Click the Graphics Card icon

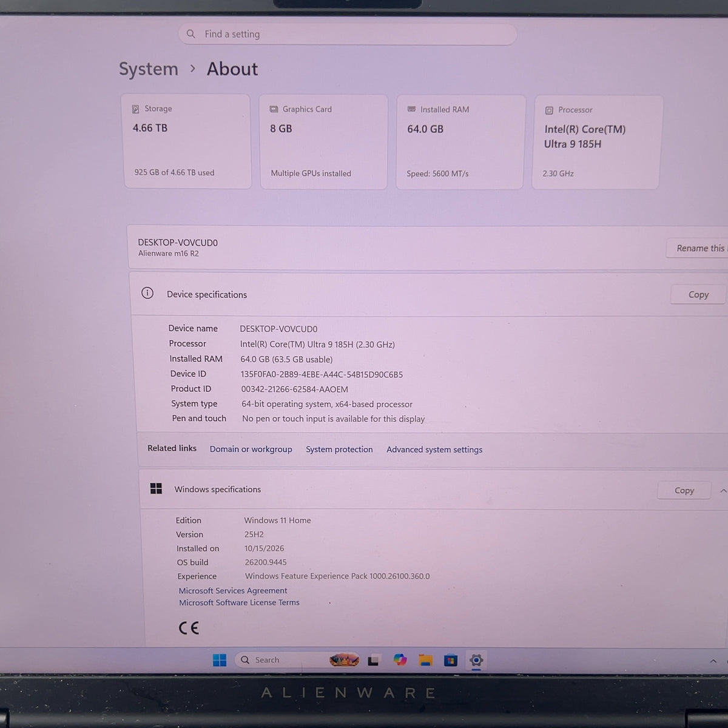point(274,109)
